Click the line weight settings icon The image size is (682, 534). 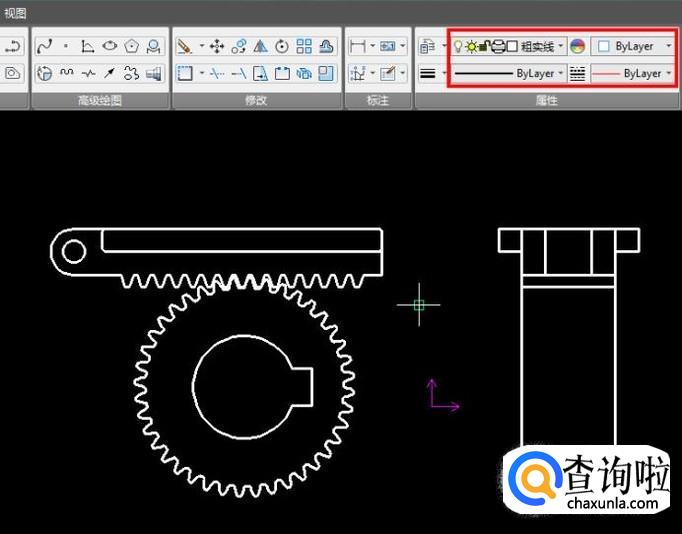pos(428,73)
